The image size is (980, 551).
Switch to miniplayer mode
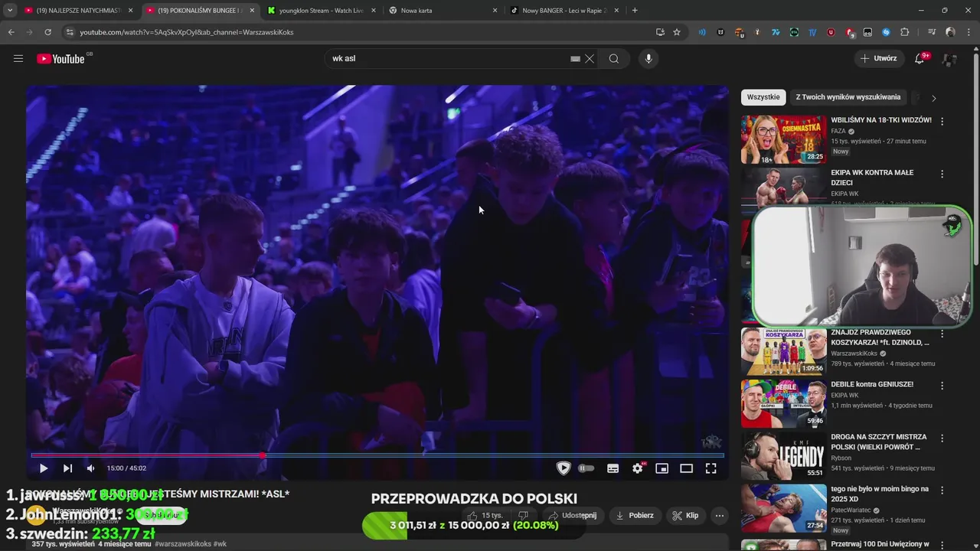661,468
